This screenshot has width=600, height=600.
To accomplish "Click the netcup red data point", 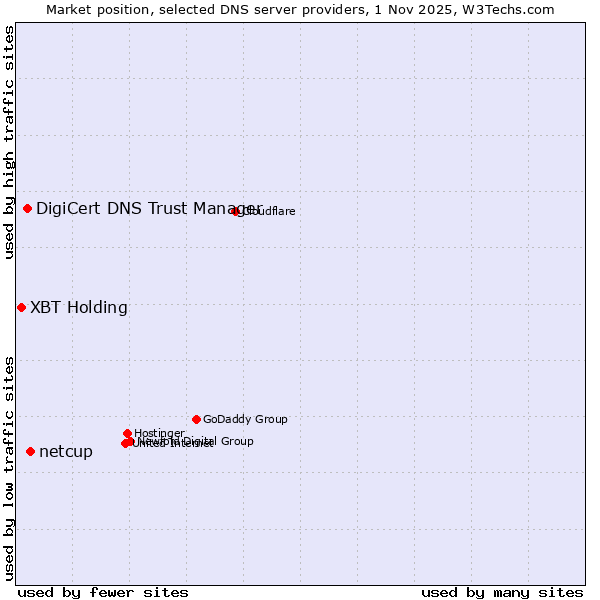I will coord(30,452).
